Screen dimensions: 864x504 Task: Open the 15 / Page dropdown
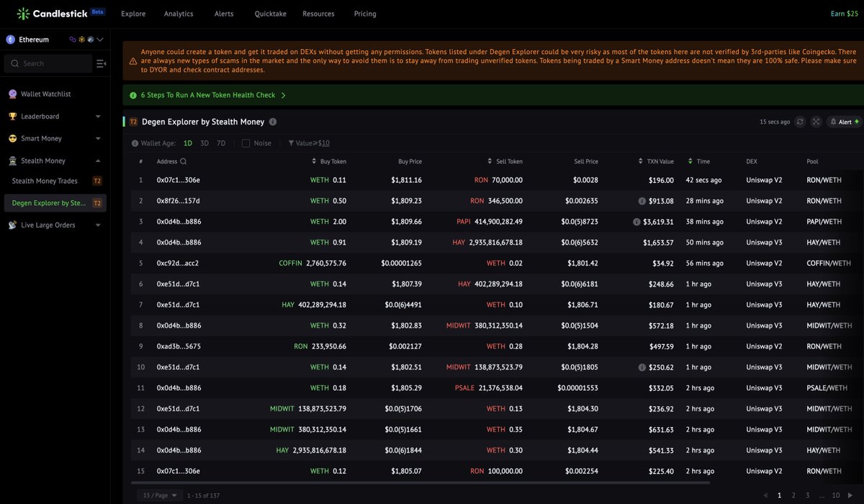pyautogui.click(x=159, y=495)
